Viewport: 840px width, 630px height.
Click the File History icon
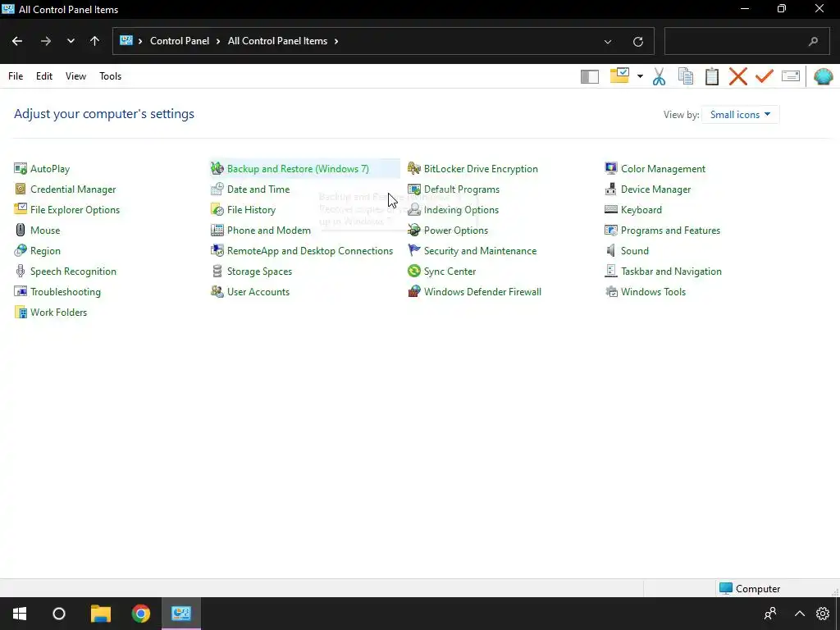(x=217, y=210)
